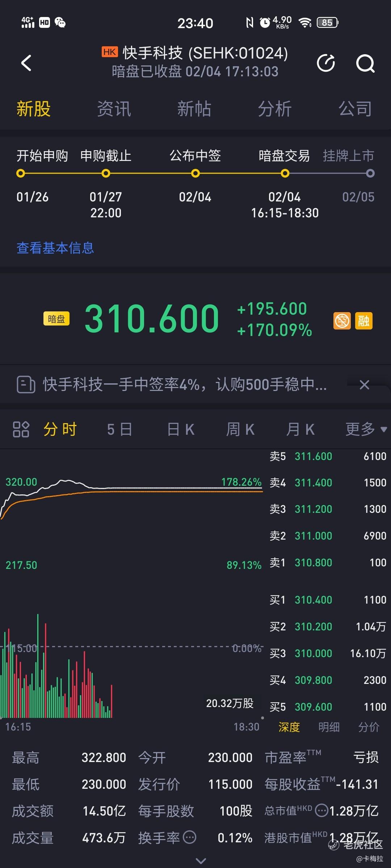The image size is (391, 868).
Task: Tap the 卖3 ask row at 311.200
Action: click(x=328, y=509)
